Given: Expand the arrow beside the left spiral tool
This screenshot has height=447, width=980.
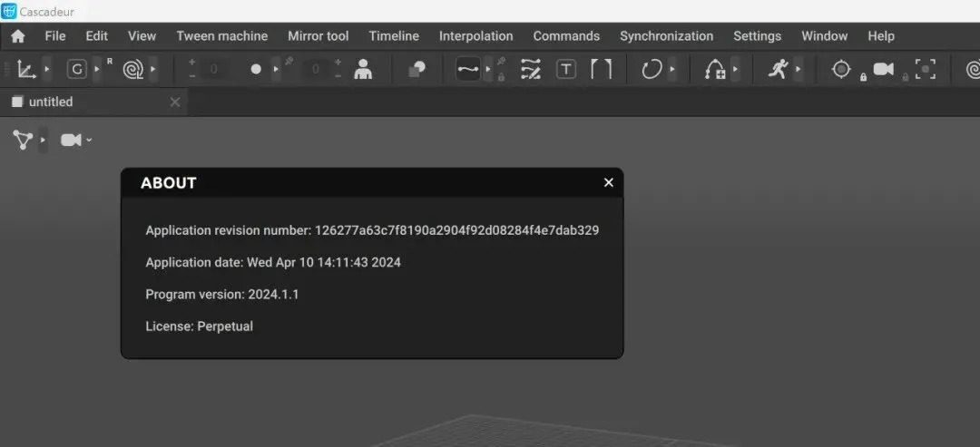Looking at the screenshot, I should pos(153,69).
